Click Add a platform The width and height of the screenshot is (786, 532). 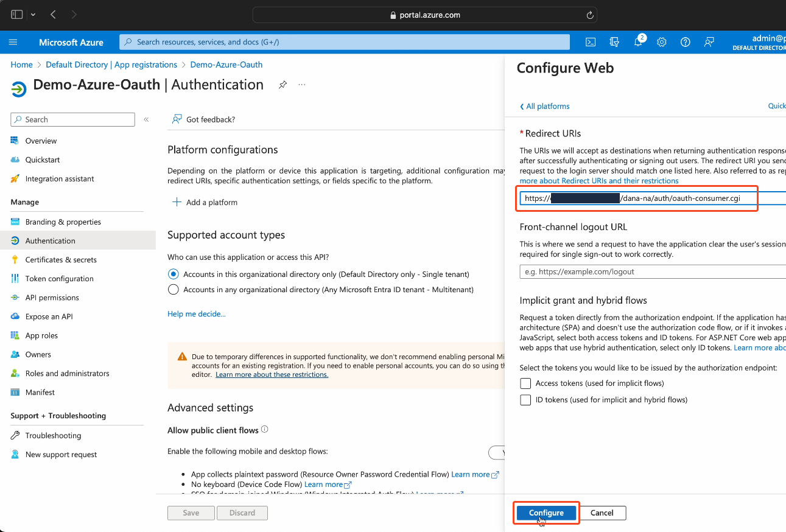coord(205,202)
